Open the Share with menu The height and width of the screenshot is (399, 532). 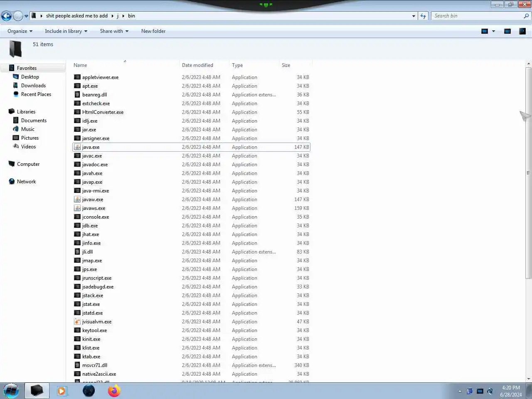point(114,31)
